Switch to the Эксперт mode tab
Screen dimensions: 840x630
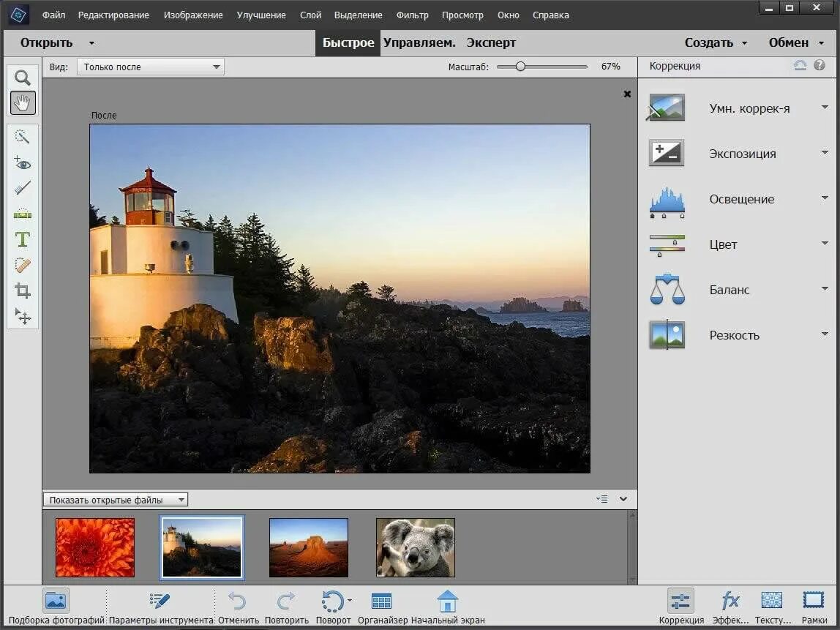(491, 43)
